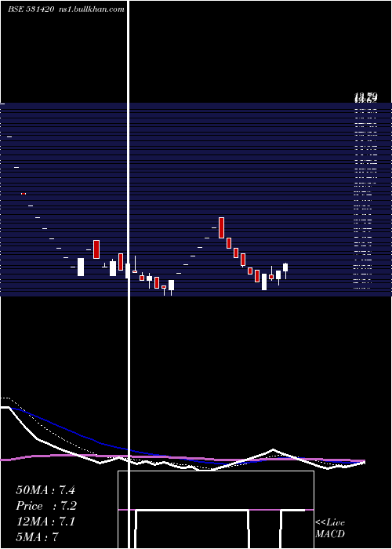
Task: Select the white candle at second trough low
Action: tap(264, 282)
